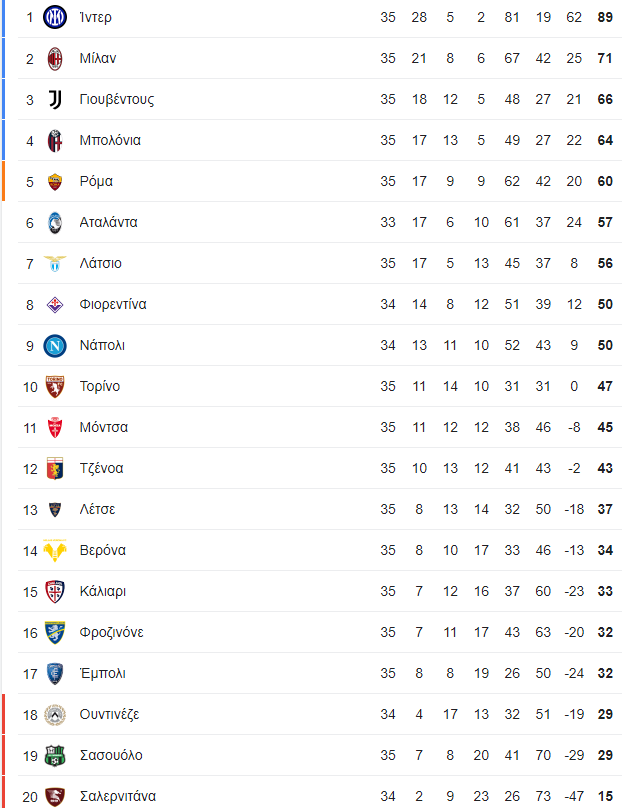Open the Σαλερνιτάνα team link
622x808 pixels.
point(117,797)
